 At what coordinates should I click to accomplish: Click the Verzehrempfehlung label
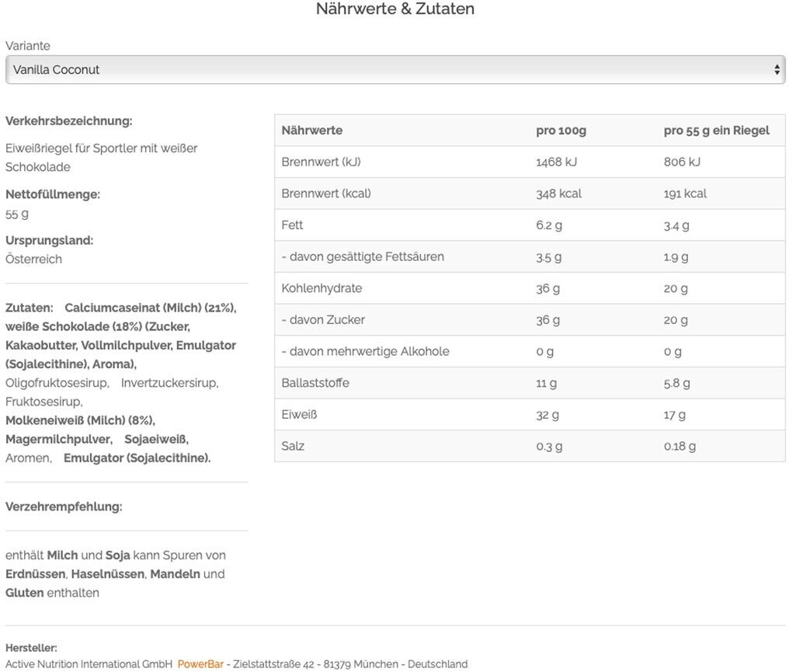point(64,507)
